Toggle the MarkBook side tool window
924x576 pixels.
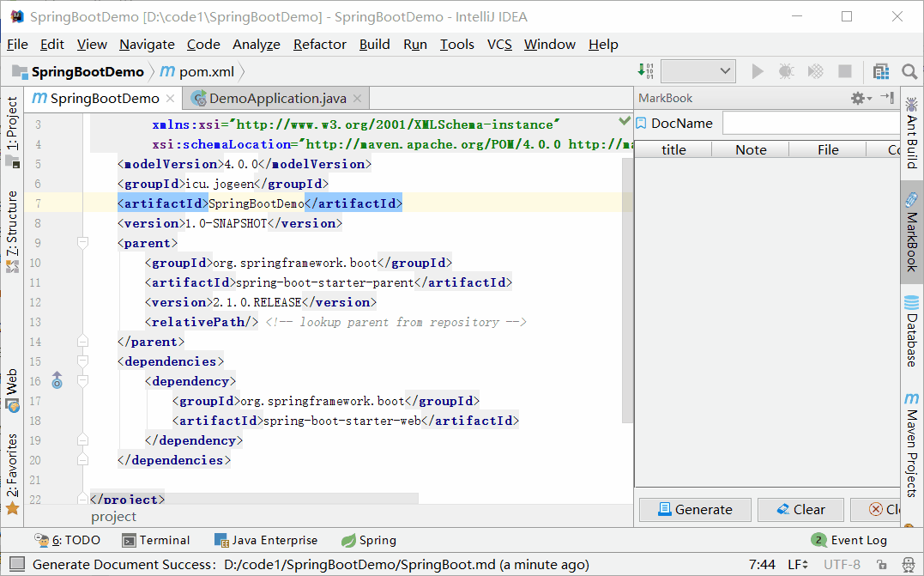(912, 233)
